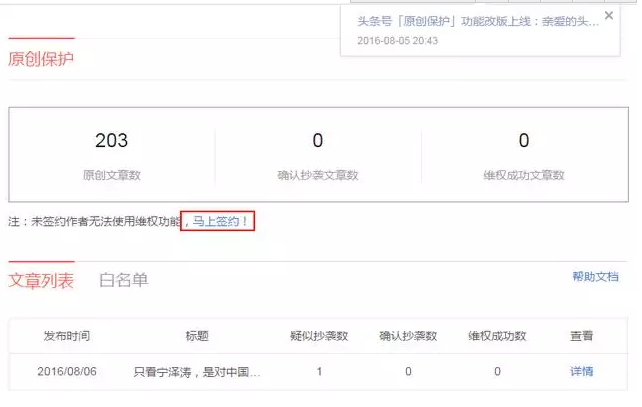Click the article title 只看宁泽涛，是对中国…
This screenshot has width=642, height=407.
pyautogui.click(x=197, y=372)
